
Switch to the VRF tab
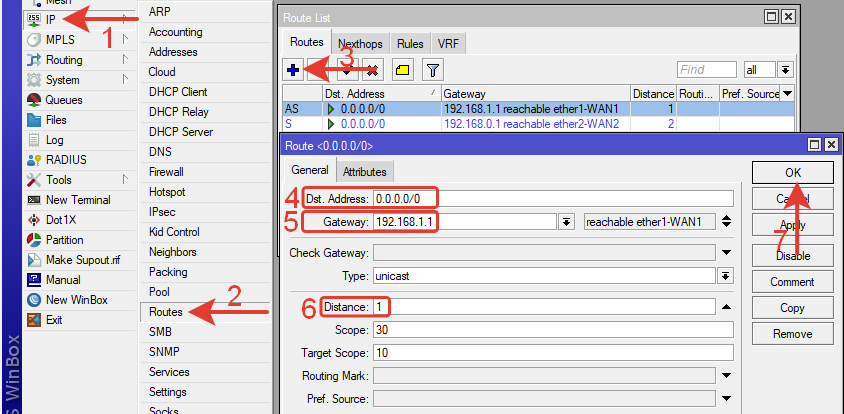(x=448, y=44)
